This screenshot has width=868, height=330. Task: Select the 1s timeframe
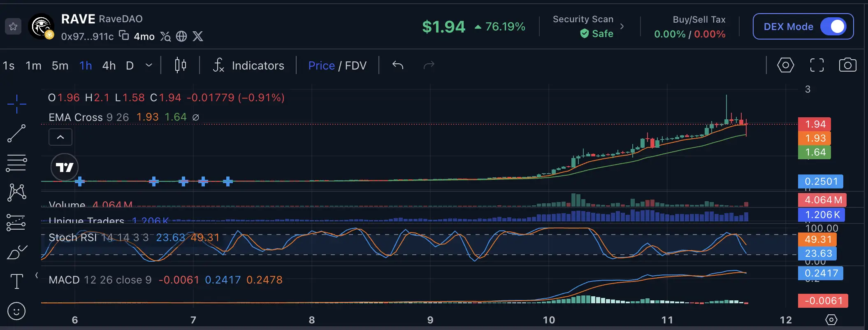pos(9,65)
